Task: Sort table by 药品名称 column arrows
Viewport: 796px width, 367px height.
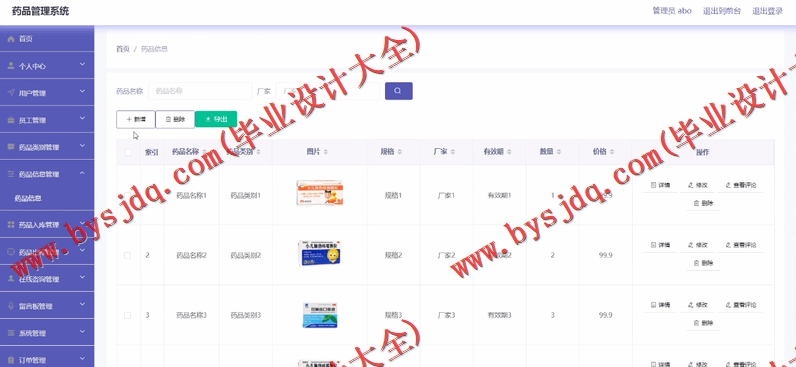Action: click(x=204, y=152)
